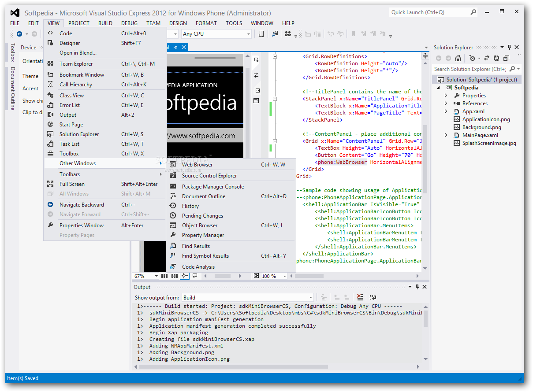The width and height of the screenshot is (533, 392).
Task: Choose Object Browser from submenu
Action: [230, 226]
